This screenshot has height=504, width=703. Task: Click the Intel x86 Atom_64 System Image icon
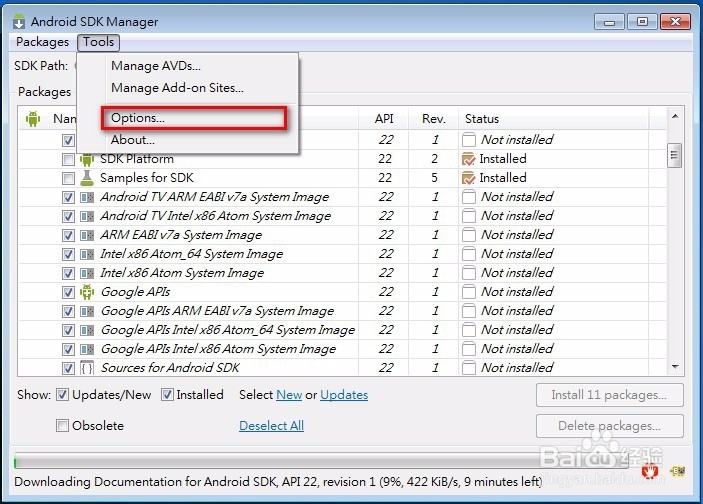click(x=87, y=254)
